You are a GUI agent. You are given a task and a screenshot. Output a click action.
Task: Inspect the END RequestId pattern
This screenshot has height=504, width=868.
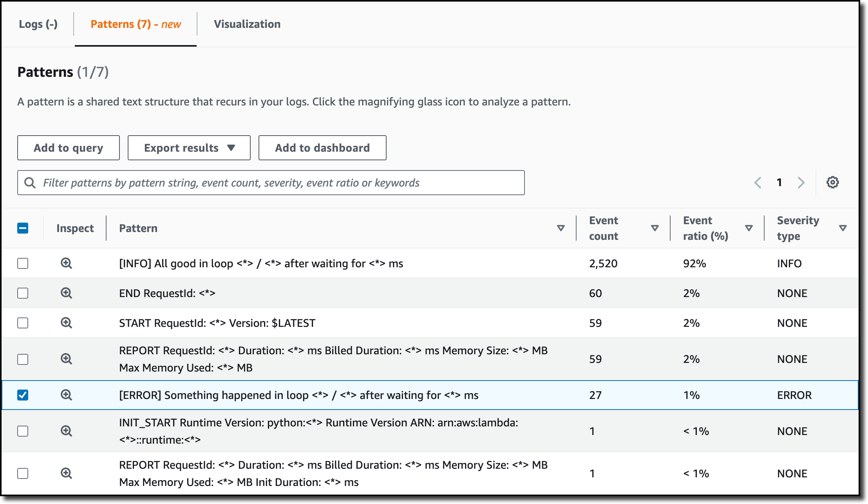click(66, 293)
